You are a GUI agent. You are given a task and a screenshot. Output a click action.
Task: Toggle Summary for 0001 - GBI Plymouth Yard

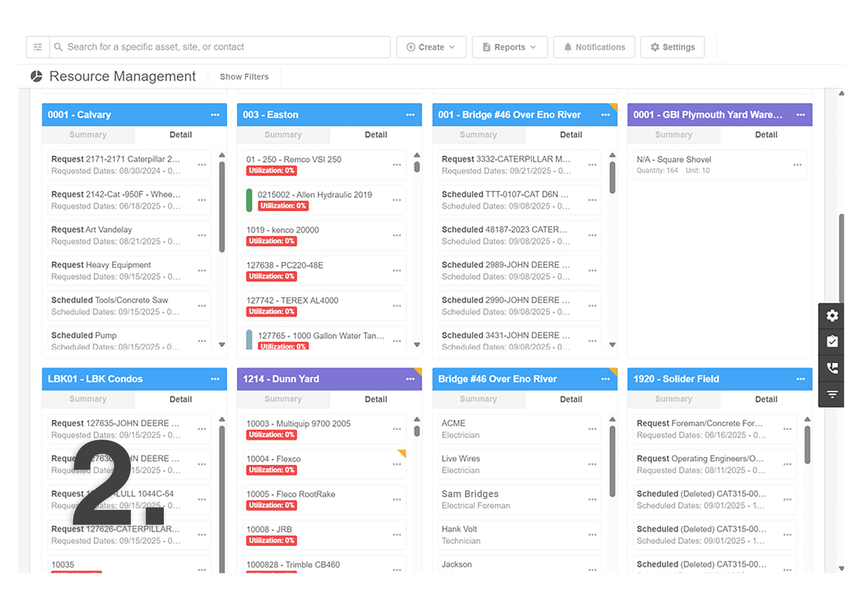tap(674, 135)
